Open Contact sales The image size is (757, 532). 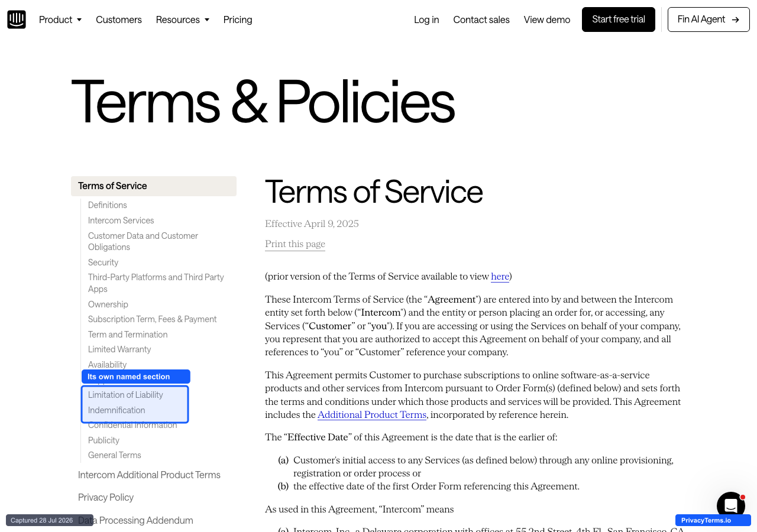481,20
